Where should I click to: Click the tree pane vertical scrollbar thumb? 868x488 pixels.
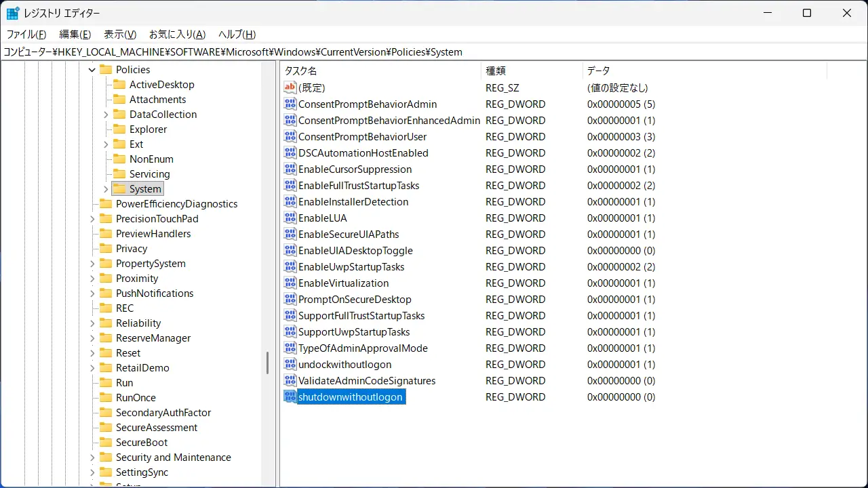click(x=267, y=363)
